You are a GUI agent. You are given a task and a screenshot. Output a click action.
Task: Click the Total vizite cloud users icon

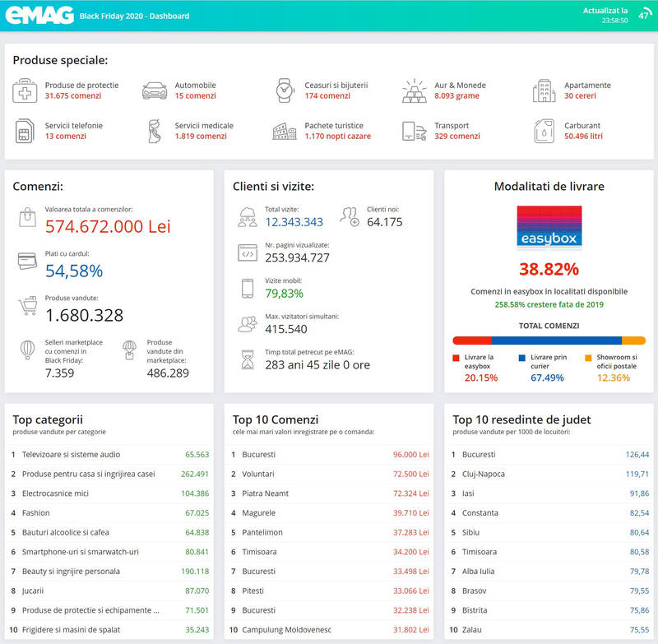point(248,217)
